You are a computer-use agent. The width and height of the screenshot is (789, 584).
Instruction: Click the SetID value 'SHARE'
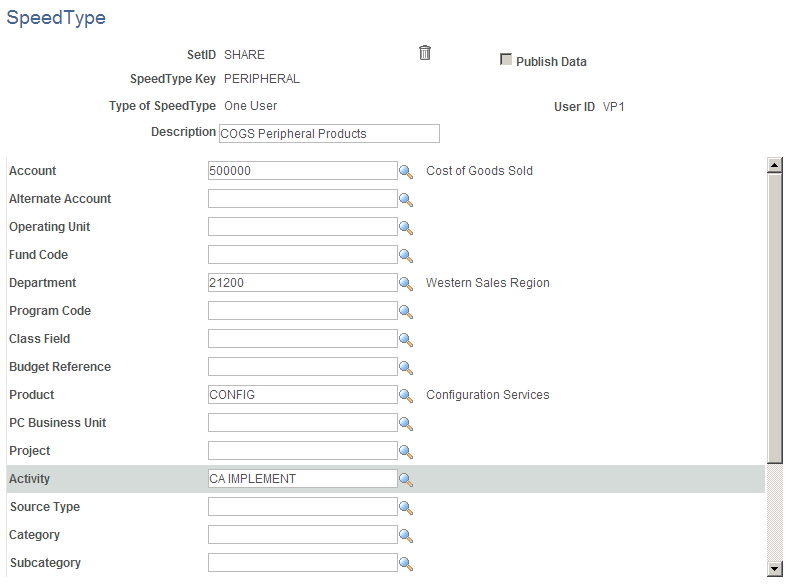(244, 55)
